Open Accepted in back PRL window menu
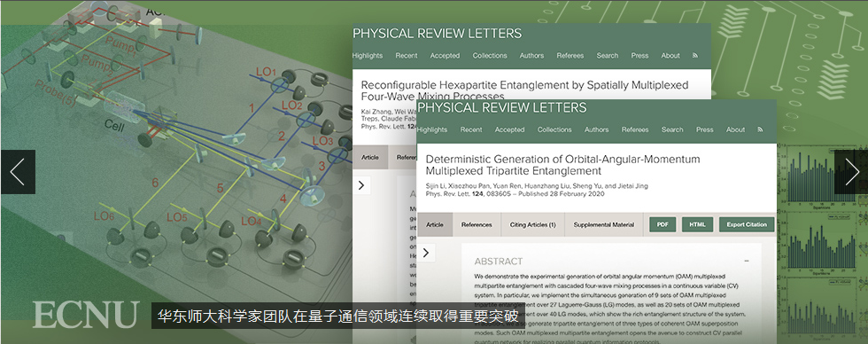 445,55
